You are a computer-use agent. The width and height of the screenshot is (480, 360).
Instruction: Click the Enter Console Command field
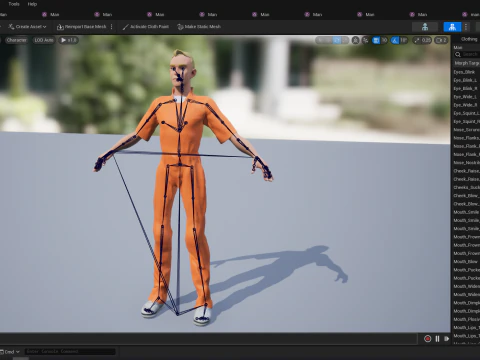70,352
